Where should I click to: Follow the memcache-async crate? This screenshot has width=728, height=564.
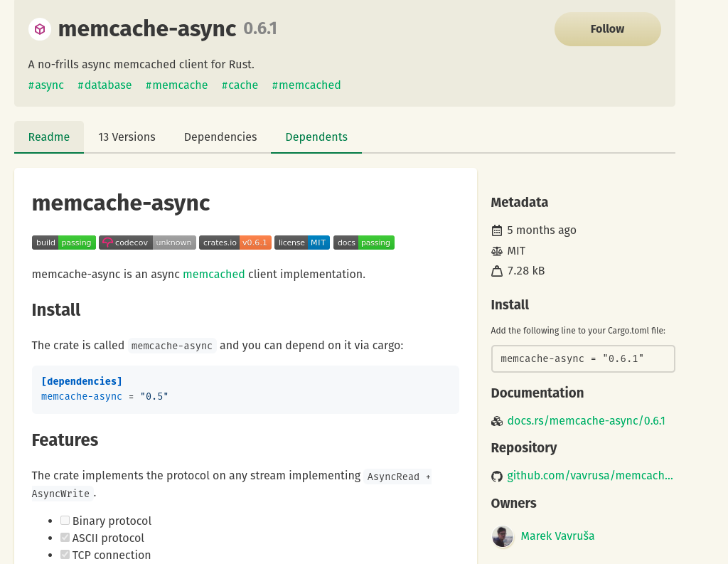(607, 28)
